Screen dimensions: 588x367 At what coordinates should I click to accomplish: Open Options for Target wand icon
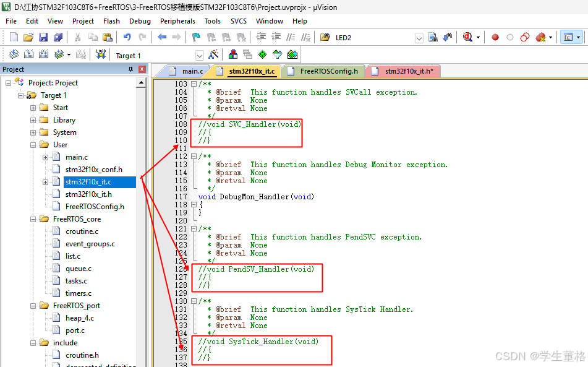click(213, 55)
